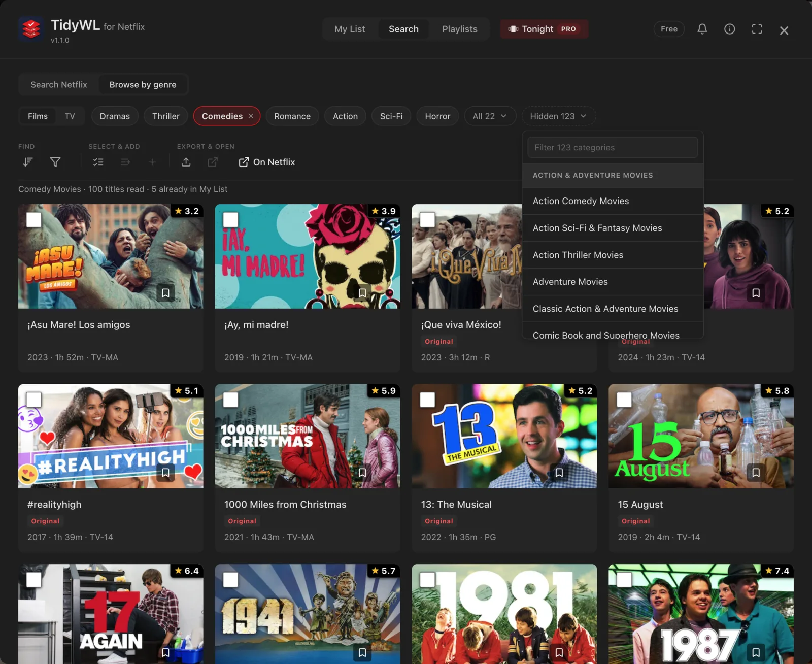Viewport: 812px width, 664px height.
Task: Choose Action Sci-Fi & Fantasy Movies
Action: (613, 228)
